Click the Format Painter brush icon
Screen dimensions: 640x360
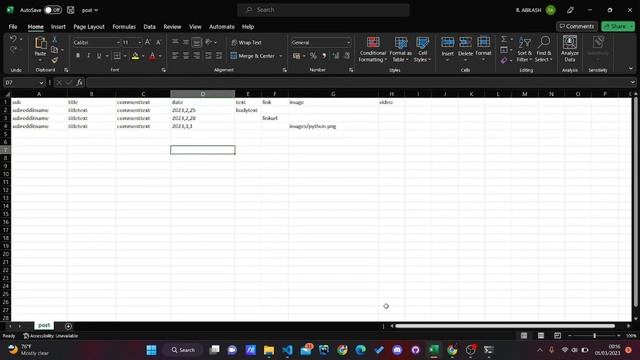pos(55,60)
